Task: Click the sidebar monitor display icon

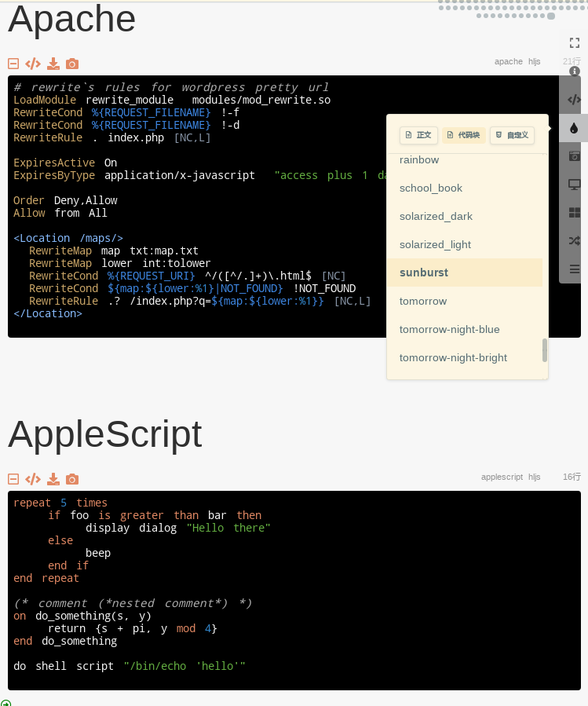Action: tap(574, 185)
